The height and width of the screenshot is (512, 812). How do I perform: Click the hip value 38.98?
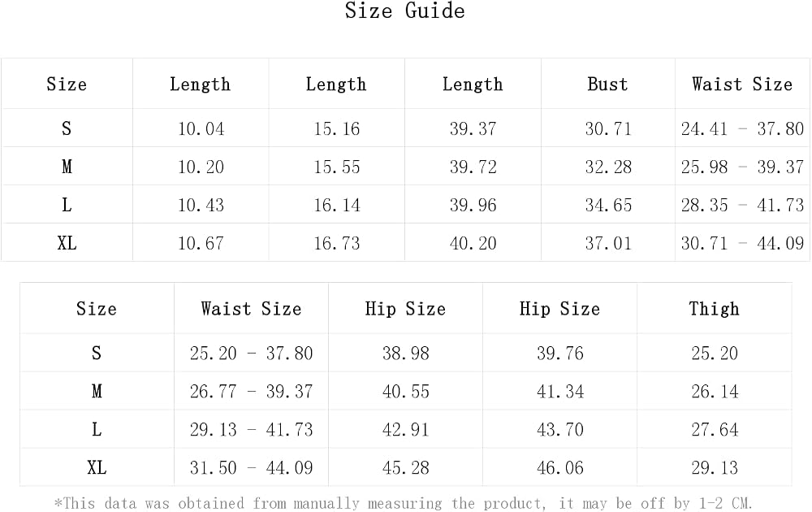coord(405,353)
